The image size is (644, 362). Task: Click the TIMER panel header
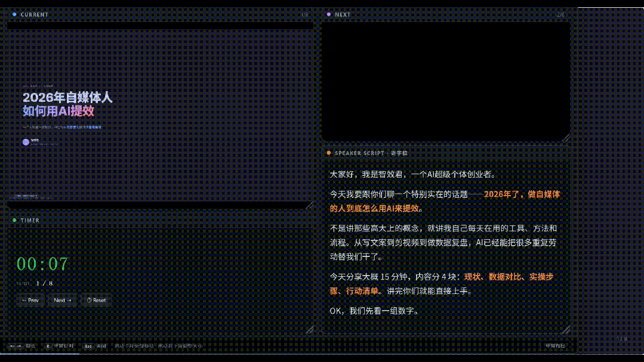click(160, 221)
